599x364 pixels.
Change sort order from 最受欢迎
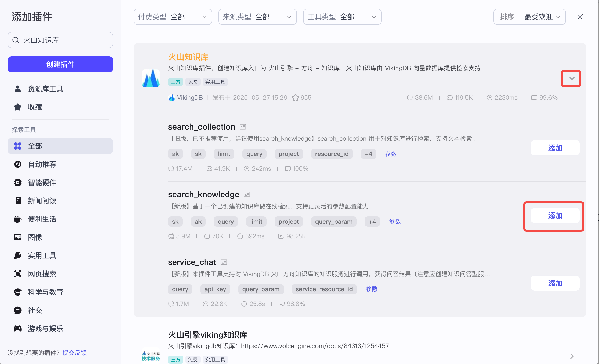tap(530, 17)
